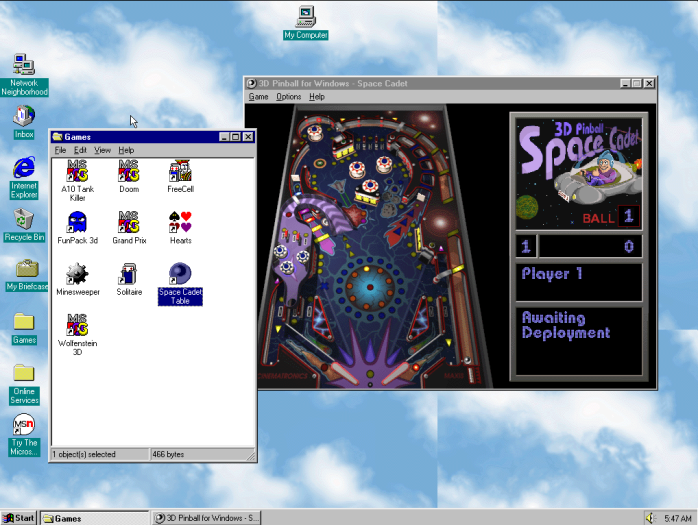Minimize the 3D Pinball window

625,83
